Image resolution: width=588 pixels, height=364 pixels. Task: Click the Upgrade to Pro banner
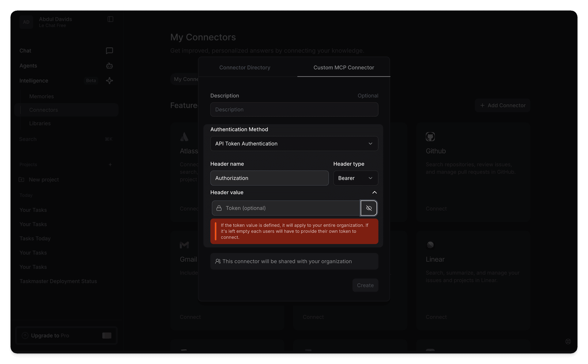pyautogui.click(x=66, y=336)
